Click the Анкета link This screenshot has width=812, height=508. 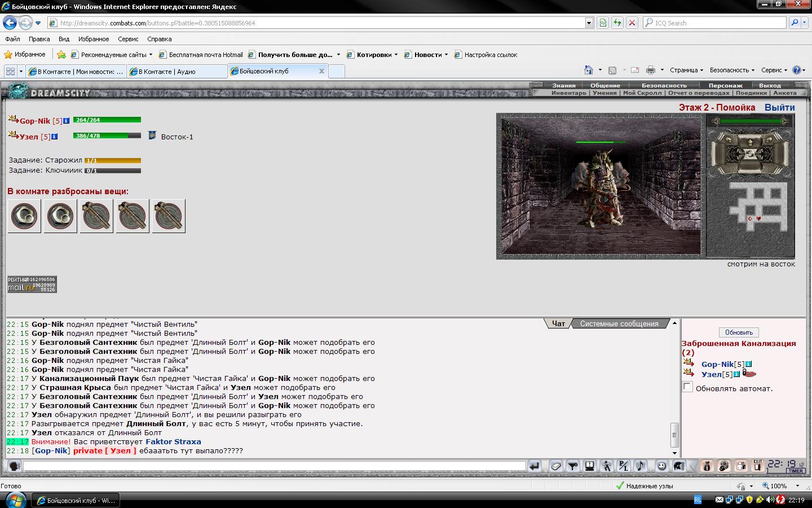(x=785, y=93)
